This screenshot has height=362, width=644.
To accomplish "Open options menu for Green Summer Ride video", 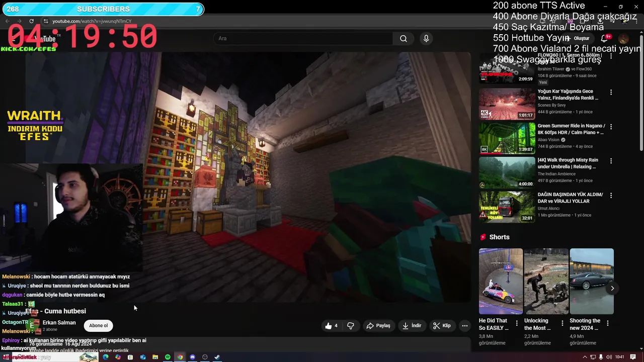I will pos(611,127).
